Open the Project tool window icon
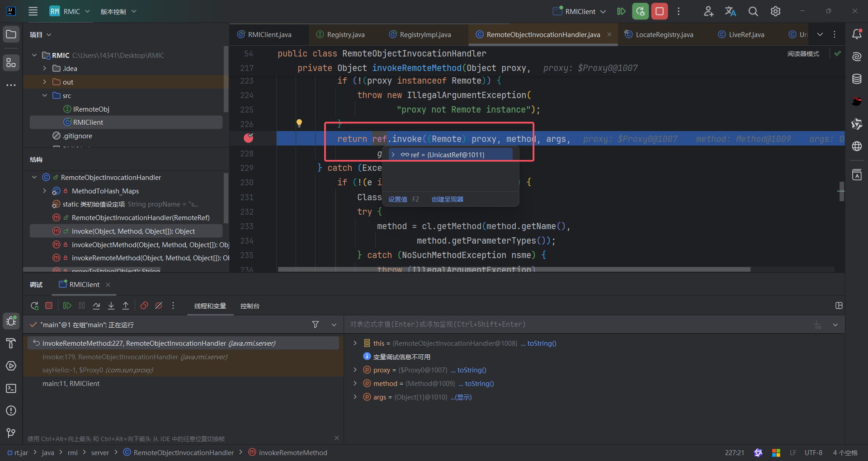The image size is (868, 461). [x=11, y=34]
